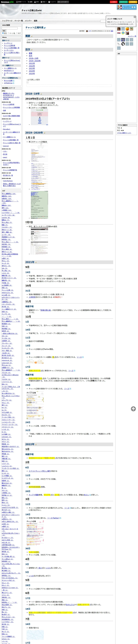Click the pencil icon beside チャット広場年表 title
This screenshot has width=138, height=644.
pos(45,28)
